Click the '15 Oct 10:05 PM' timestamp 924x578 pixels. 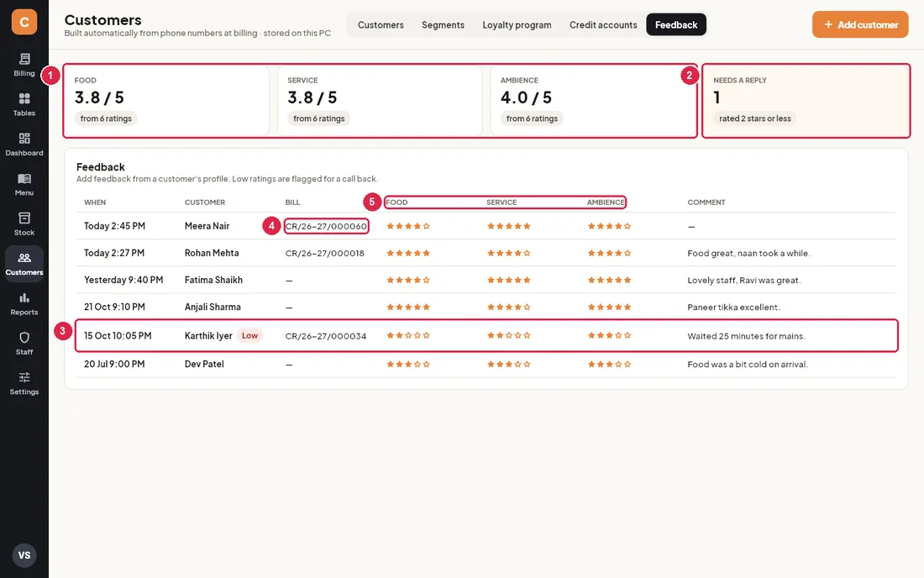(x=118, y=336)
